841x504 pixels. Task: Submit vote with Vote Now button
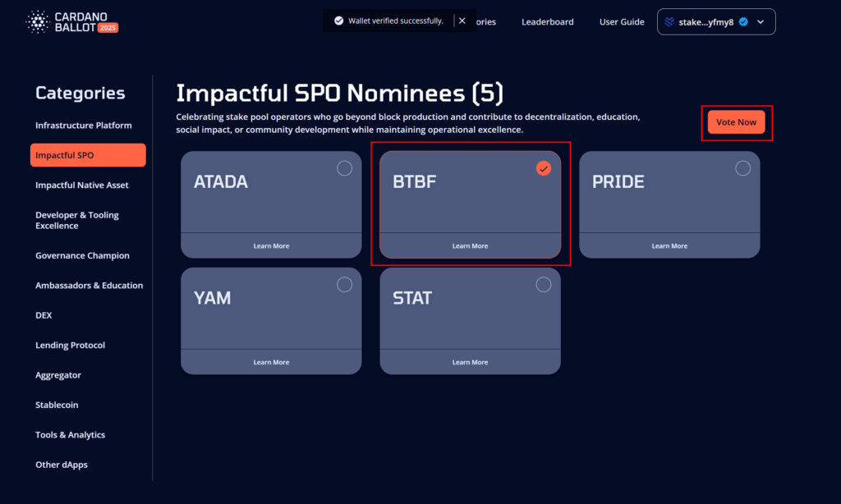click(x=737, y=122)
